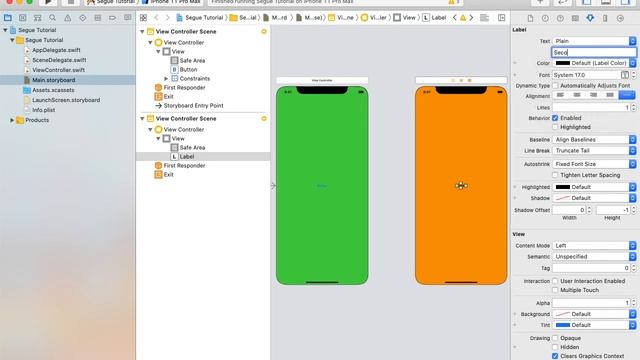Image resolution: width=640 pixels, height=360 pixels.
Task: Open the editor options lines icon
Action: (x=484, y=18)
